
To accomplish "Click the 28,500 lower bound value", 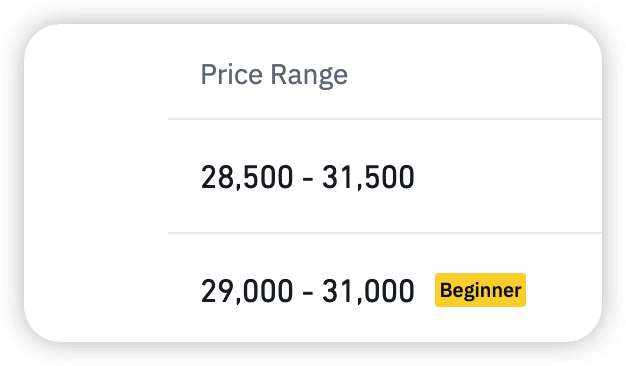I will coord(247,177).
